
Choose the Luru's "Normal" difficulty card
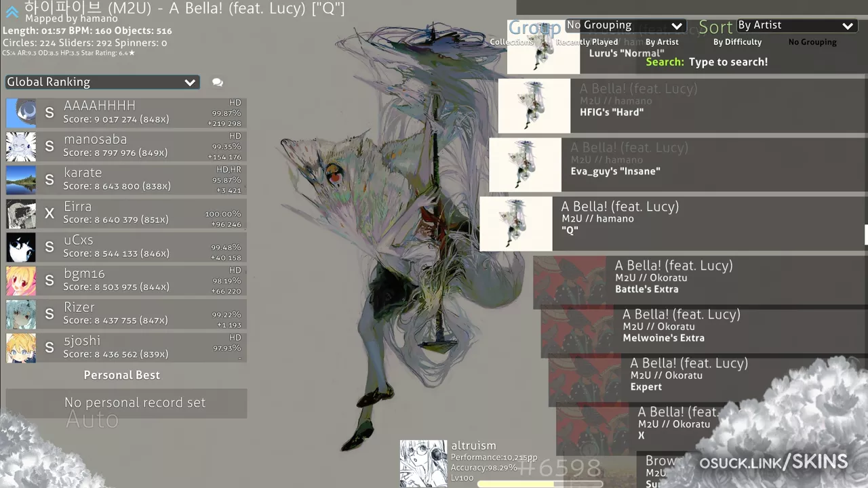(688, 47)
